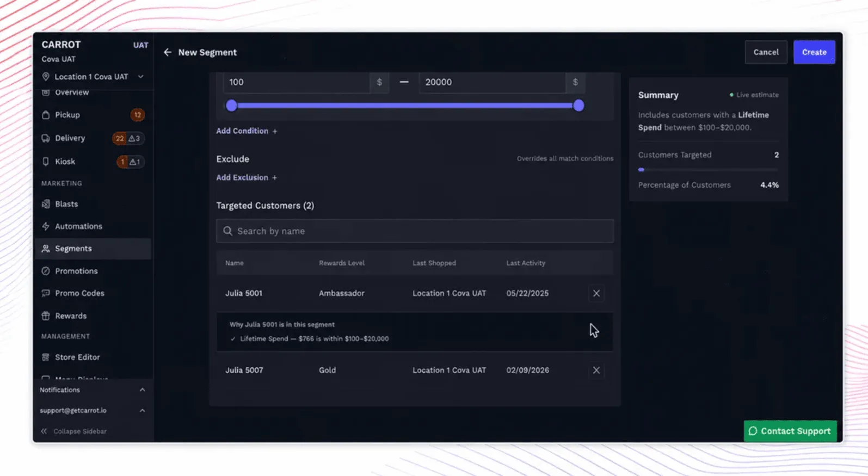
Task: Click the Last Shopped column header
Action: (434, 263)
